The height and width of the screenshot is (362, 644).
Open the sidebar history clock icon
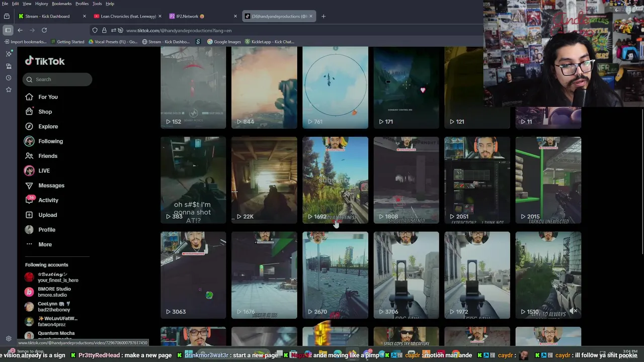(x=9, y=78)
